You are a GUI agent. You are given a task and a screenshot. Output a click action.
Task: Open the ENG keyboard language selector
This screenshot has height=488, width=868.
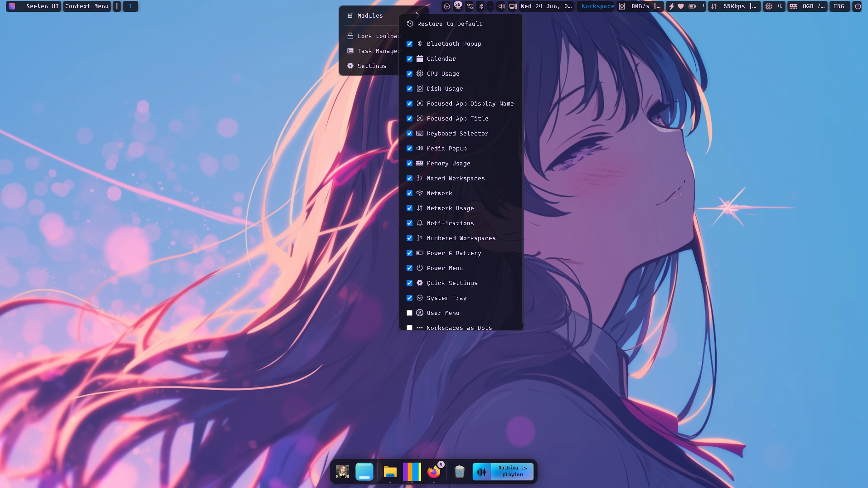tap(839, 6)
